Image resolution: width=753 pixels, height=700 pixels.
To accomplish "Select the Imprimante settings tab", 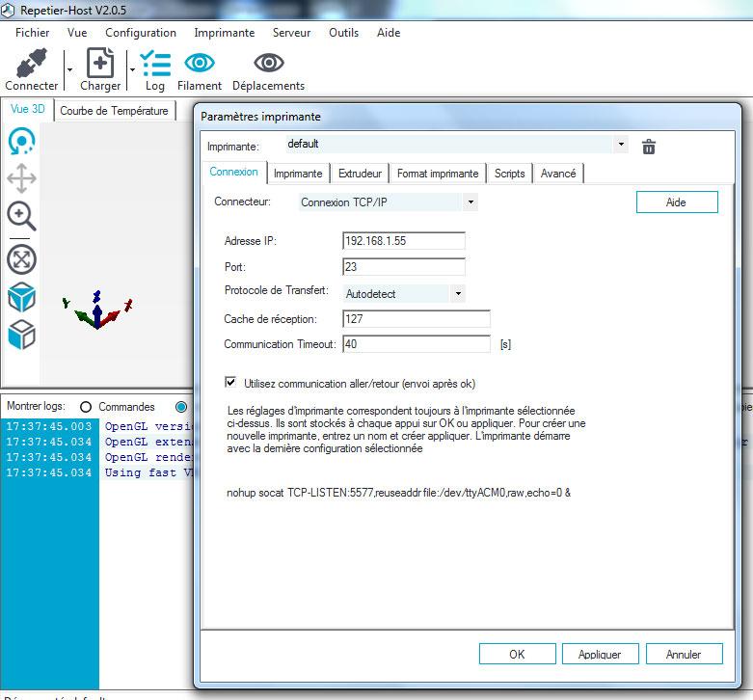I will pyautogui.click(x=298, y=174).
